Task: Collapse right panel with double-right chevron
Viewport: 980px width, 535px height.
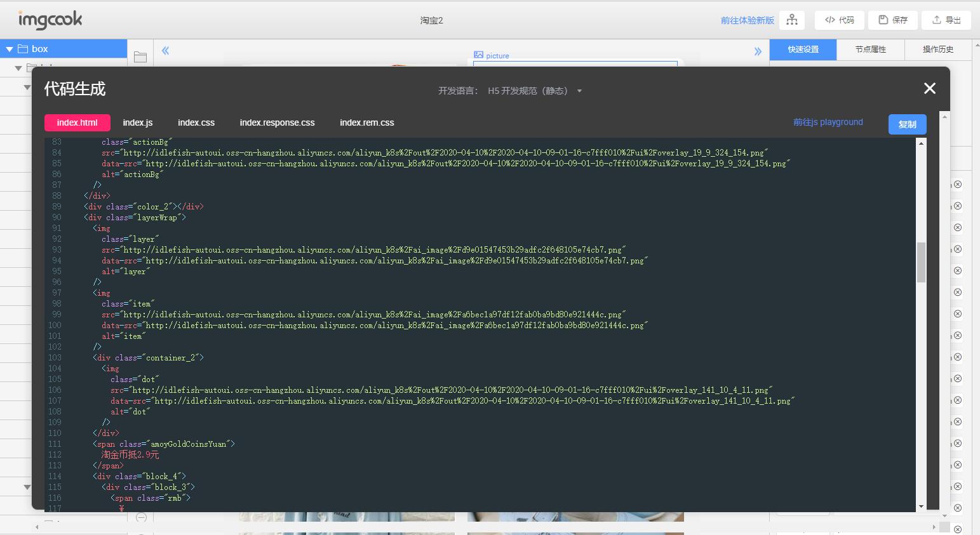Action: pyautogui.click(x=758, y=51)
